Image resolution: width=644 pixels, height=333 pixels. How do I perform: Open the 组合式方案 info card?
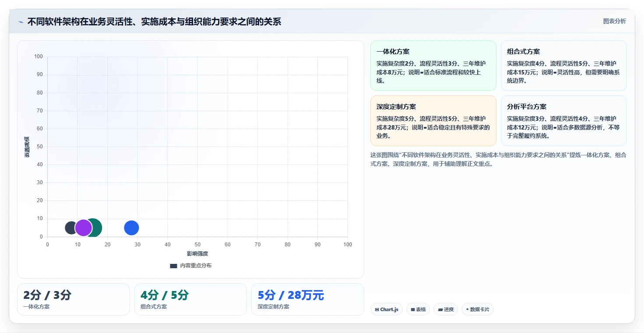coord(564,66)
